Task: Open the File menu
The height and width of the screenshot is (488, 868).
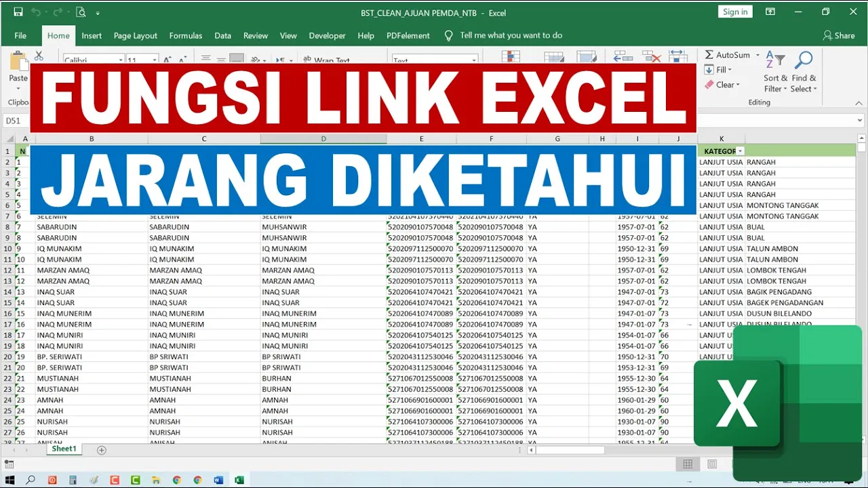Action: [20, 35]
